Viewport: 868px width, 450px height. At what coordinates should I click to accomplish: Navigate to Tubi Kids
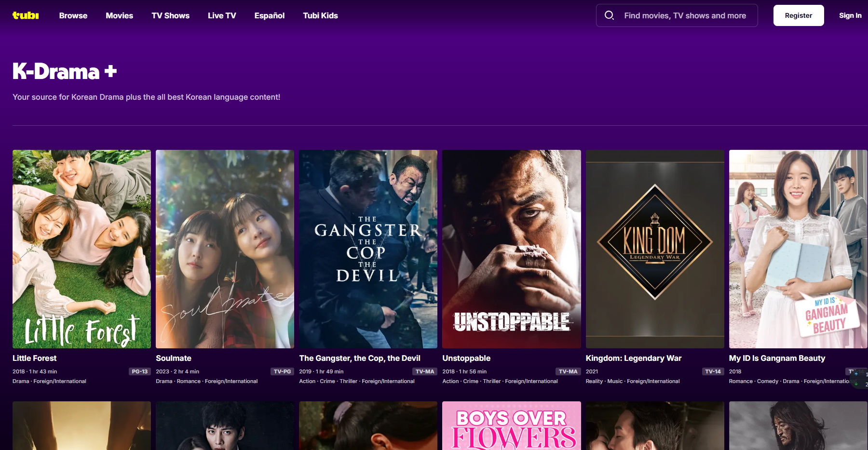click(320, 15)
